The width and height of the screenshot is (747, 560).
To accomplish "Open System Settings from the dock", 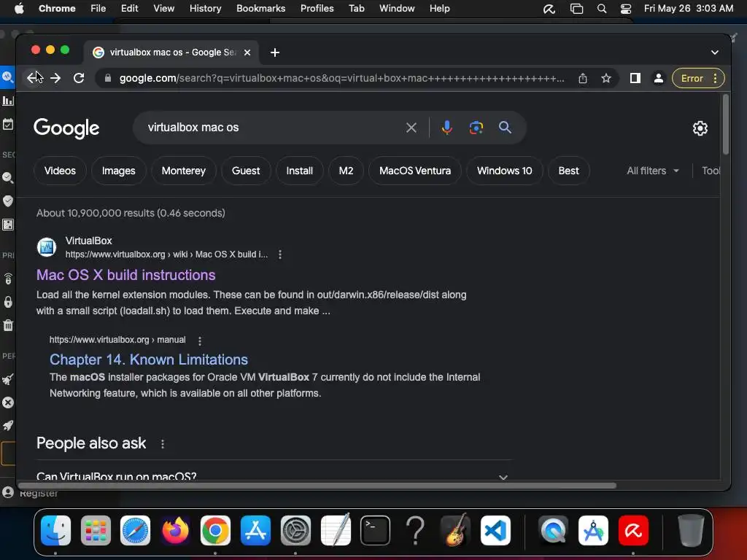I will coord(295,531).
